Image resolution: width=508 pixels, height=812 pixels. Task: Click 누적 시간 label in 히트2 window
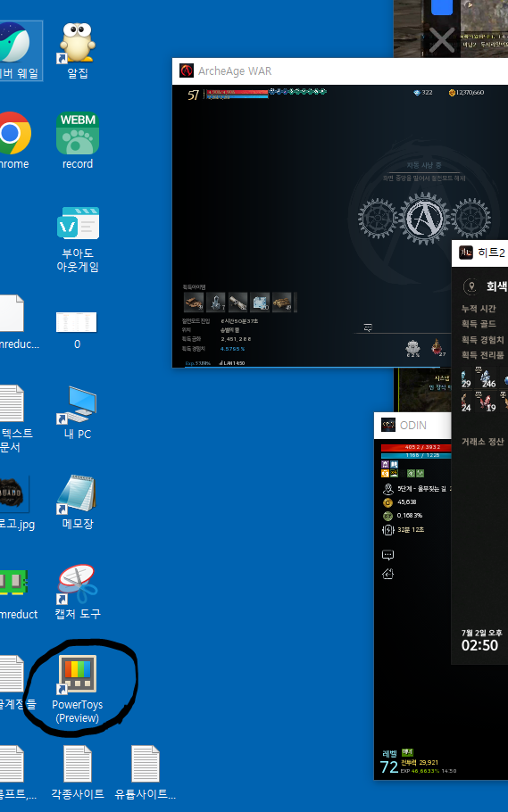[x=479, y=308]
